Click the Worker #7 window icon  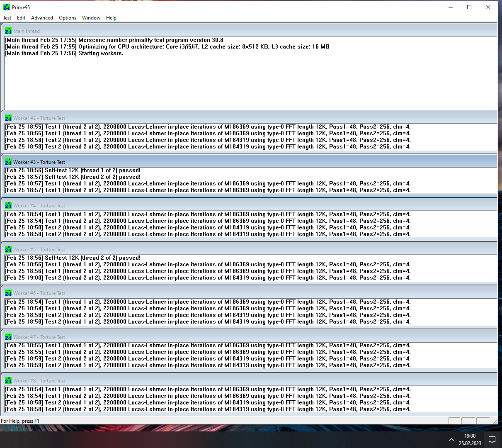pyautogui.click(x=8, y=337)
